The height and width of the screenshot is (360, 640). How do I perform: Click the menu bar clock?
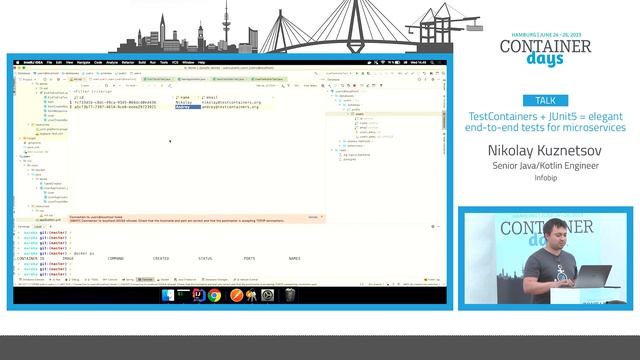tap(418, 62)
